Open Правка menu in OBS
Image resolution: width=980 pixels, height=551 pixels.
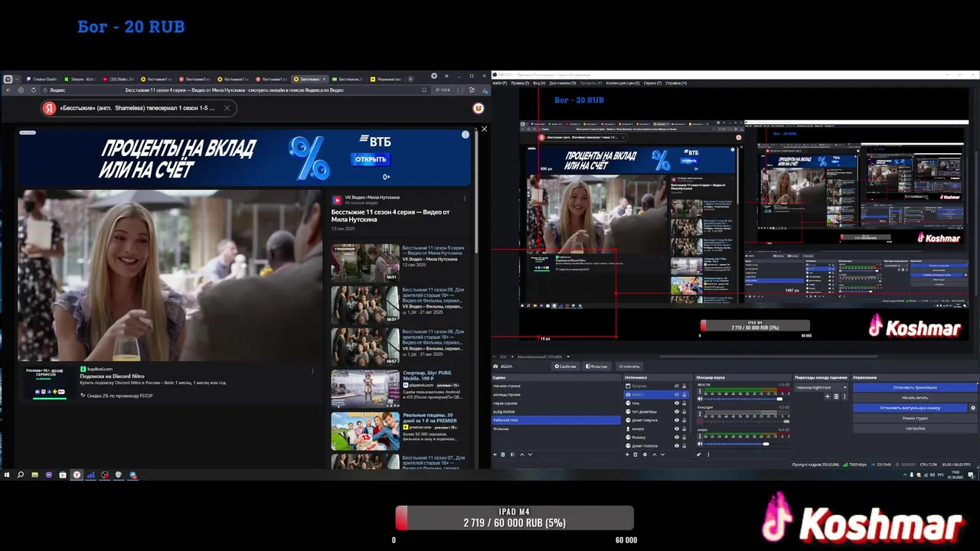pyautogui.click(x=520, y=83)
